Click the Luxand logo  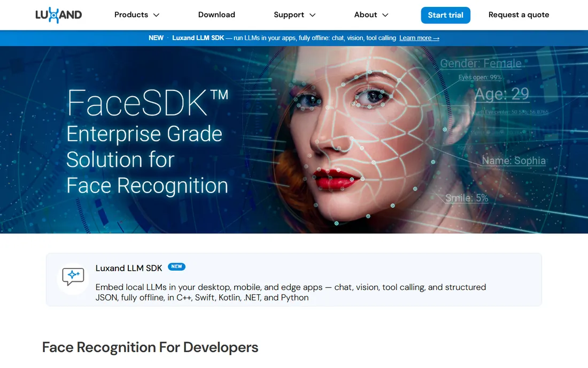pyautogui.click(x=58, y=15)
